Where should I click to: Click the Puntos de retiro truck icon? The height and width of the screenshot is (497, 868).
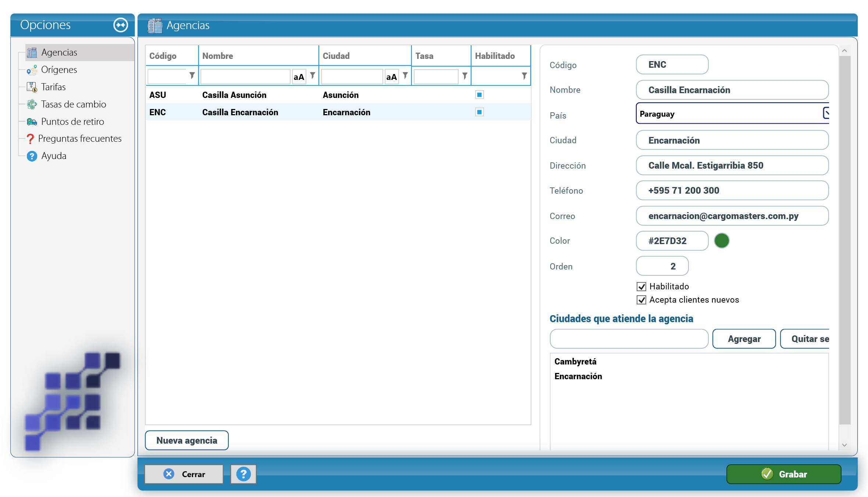(x=32, y=121)
